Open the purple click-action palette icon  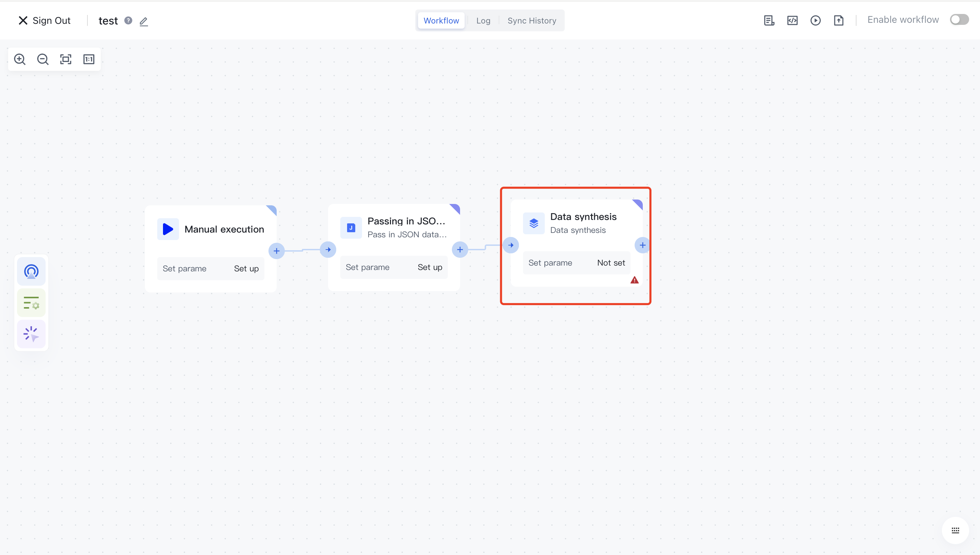[31, 334]
